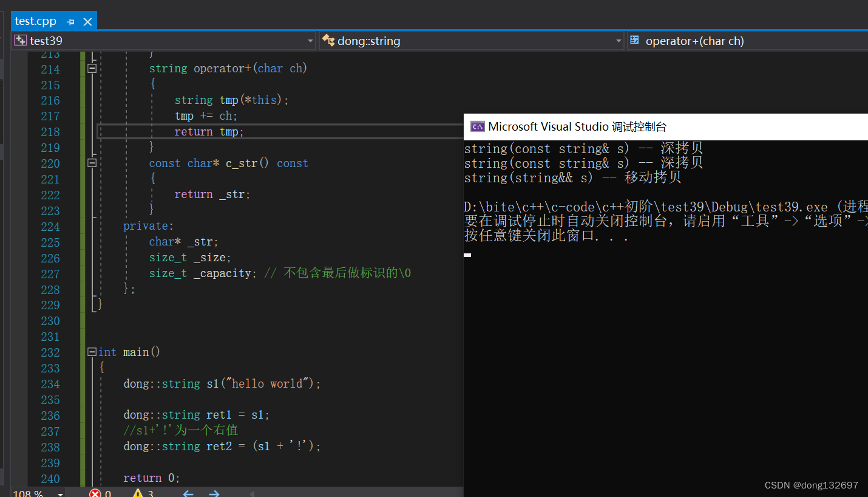
Task: Click the error count number 0
Action: [x=108, y=494]
